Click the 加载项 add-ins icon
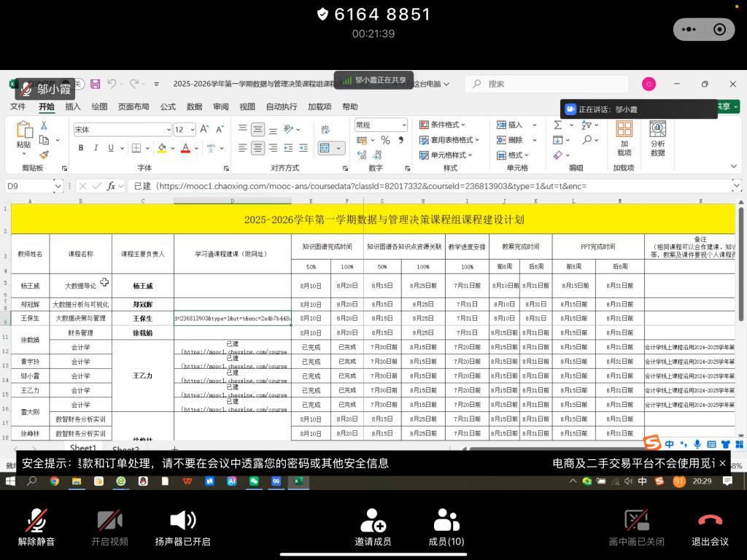This screenshot has height=560, width=747. click(x=624, y=137)
